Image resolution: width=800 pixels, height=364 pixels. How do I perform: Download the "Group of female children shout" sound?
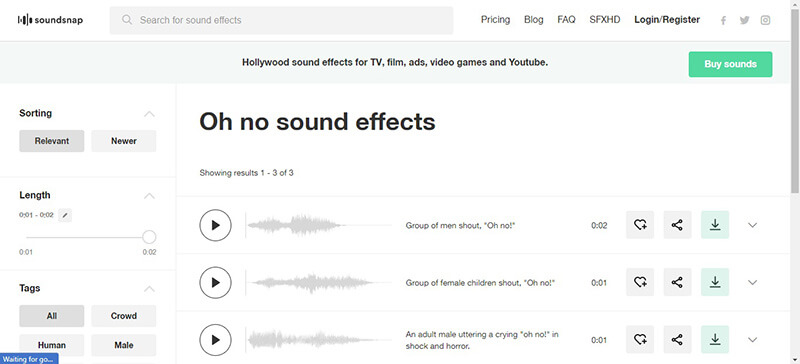point(715,282)
